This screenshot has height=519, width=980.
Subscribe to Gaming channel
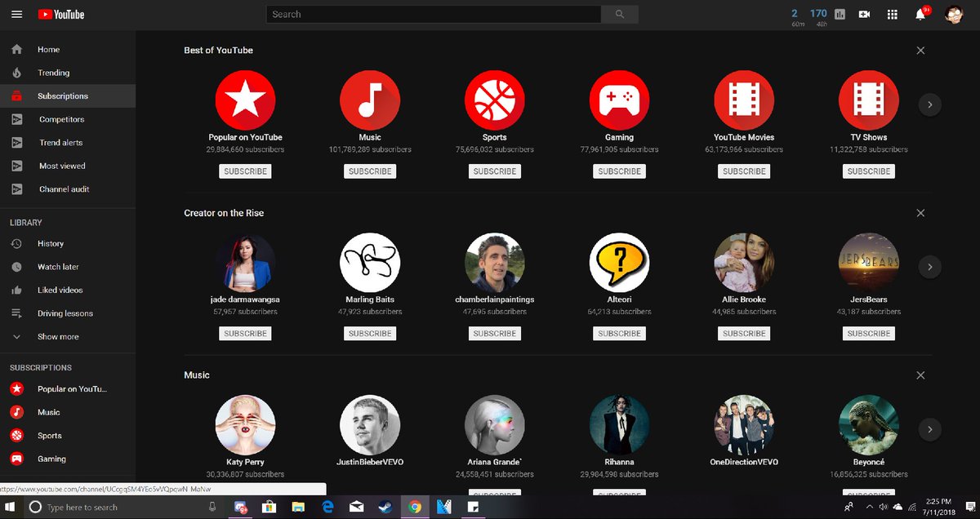(x=620, y=171)
